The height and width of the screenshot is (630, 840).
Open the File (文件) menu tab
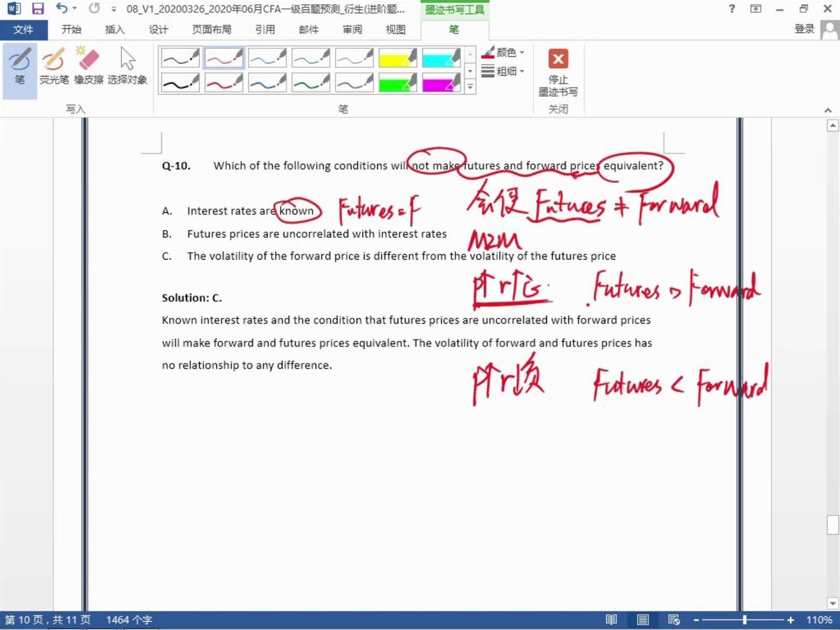(x=23, y=29)
